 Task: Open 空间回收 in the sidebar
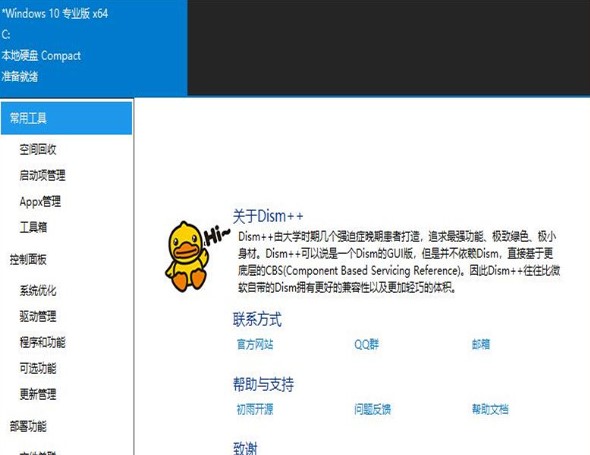(x=38, y=149)
